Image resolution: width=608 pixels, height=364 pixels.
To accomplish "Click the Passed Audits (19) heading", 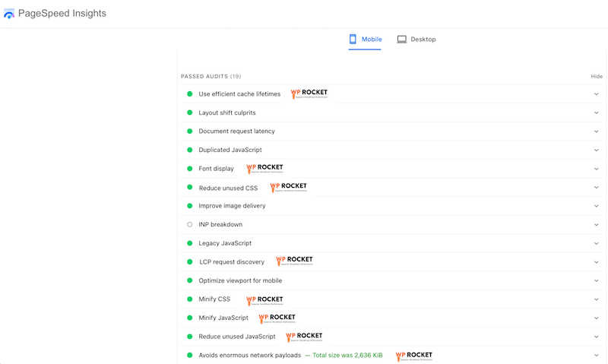I will pyautogui.click(x=211, y=77).
